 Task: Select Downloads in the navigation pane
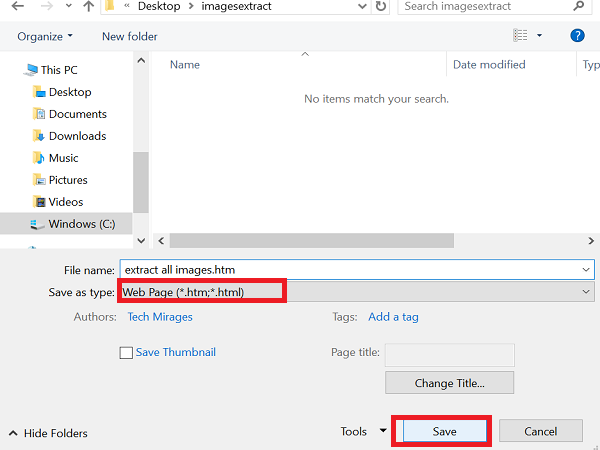click(77, 136)
